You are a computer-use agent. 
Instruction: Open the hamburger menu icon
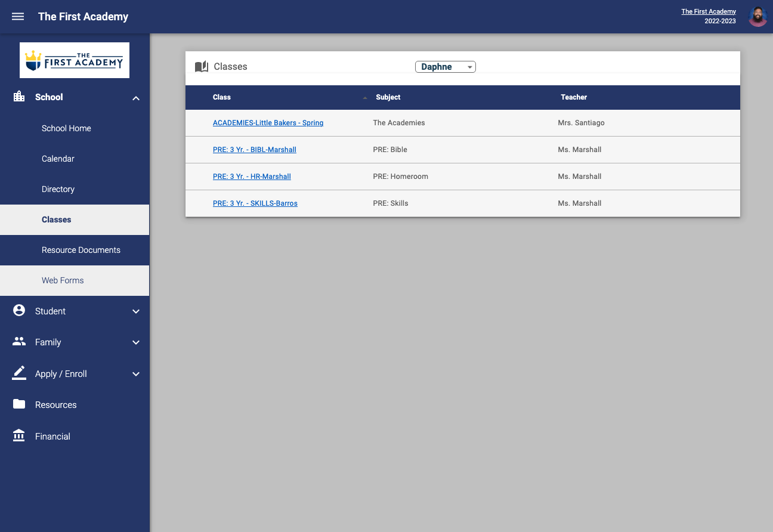tap(18, 17)
